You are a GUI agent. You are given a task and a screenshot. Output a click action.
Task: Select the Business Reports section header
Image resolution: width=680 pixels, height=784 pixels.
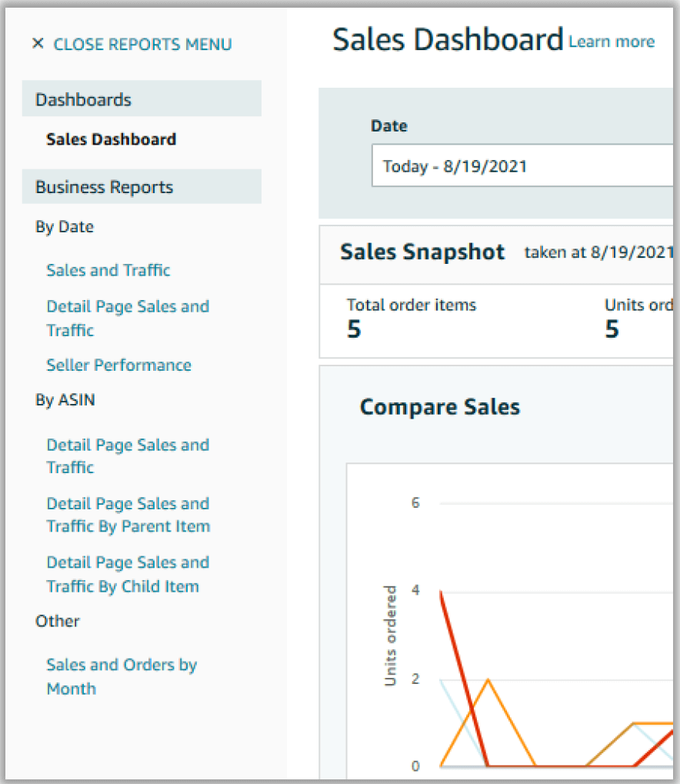[142, 186]
